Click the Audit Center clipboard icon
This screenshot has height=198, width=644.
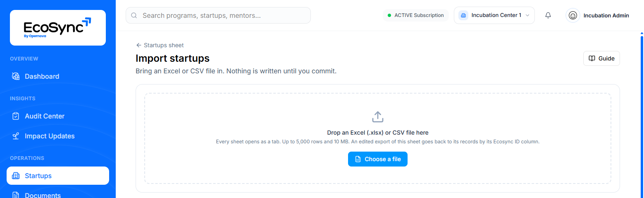(x=16, y=116)
